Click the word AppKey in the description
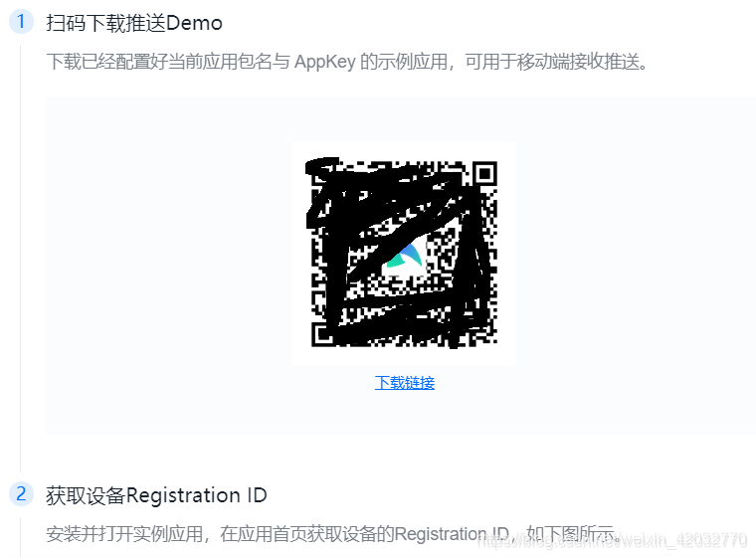The width and height of the screenshot is (756, 557). [x=325, y=62]
